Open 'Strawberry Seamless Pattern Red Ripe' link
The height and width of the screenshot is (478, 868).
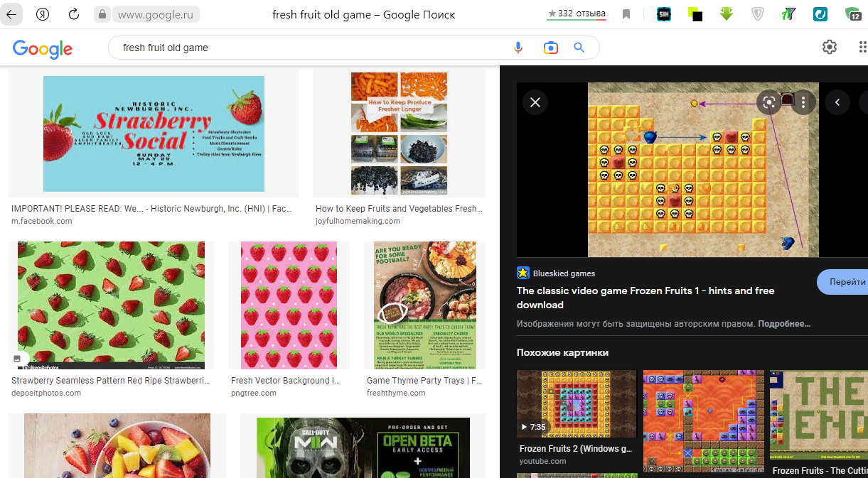(x=111, y=381)
